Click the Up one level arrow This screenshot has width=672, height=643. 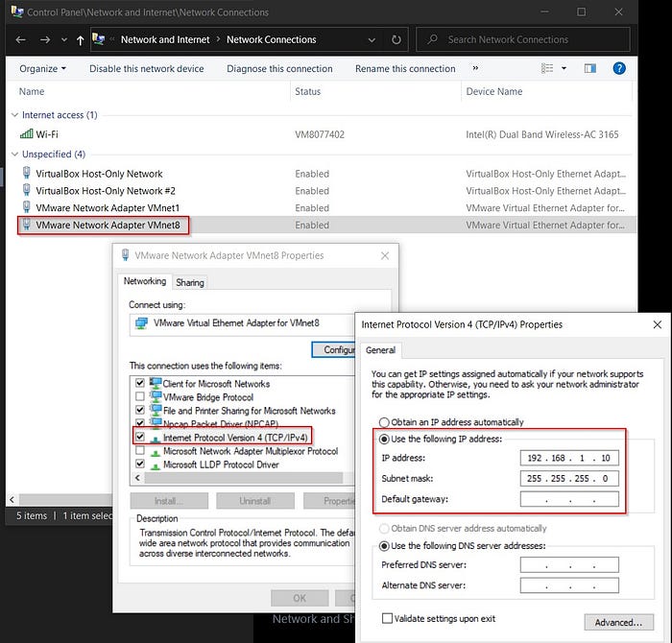(x=79, y=40)
